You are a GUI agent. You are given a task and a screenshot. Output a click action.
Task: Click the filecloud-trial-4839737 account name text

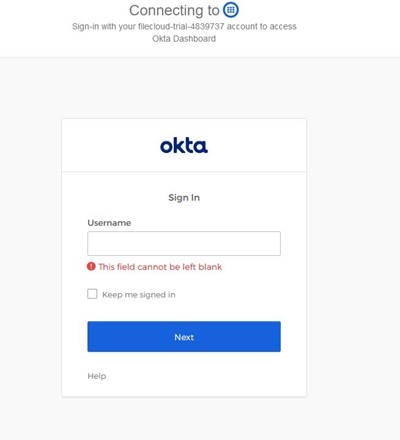coord(181,26)
